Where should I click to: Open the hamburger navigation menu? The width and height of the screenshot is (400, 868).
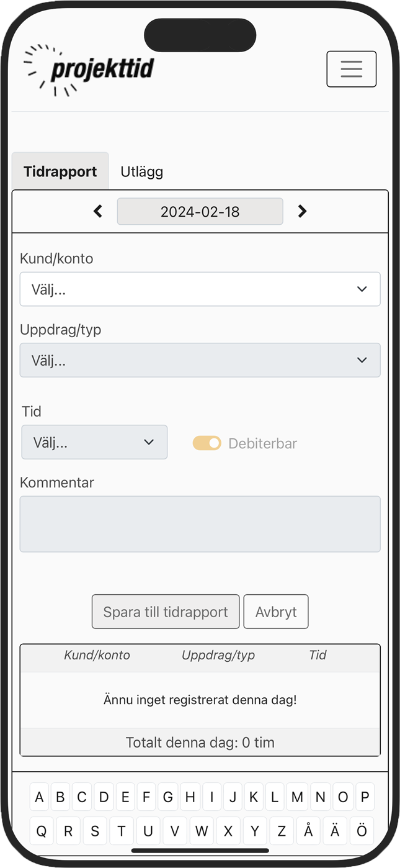click(x=351, y=69)
